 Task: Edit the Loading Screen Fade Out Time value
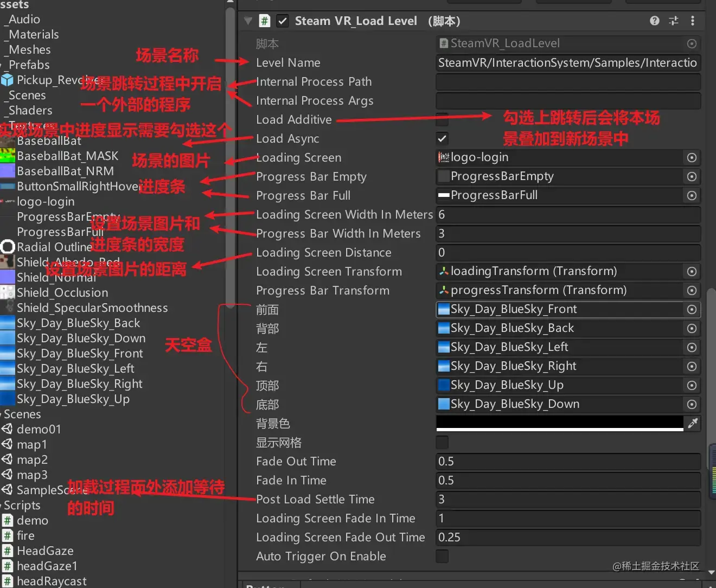point(568,537)
